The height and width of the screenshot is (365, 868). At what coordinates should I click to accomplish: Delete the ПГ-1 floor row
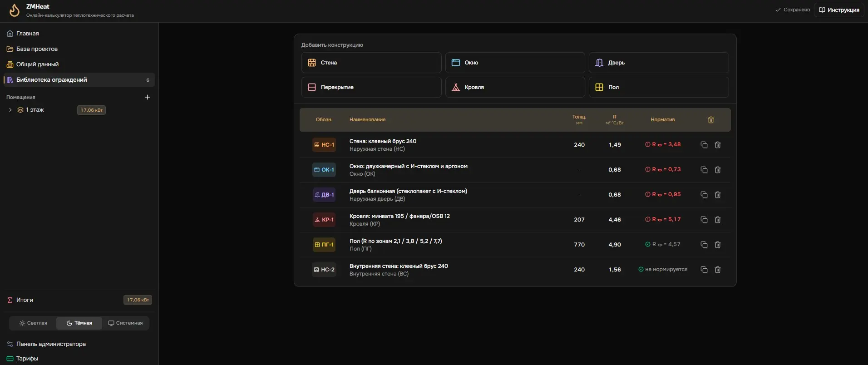718,245
